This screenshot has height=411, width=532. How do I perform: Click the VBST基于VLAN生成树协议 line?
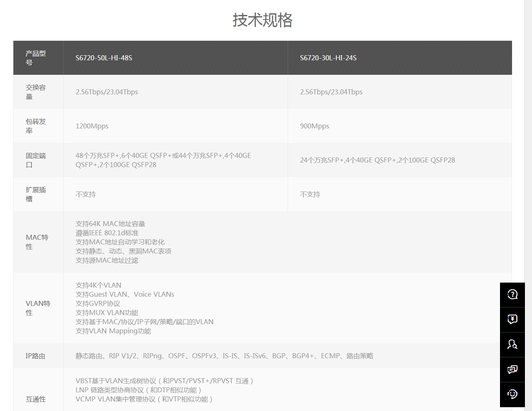pos(165,381)
